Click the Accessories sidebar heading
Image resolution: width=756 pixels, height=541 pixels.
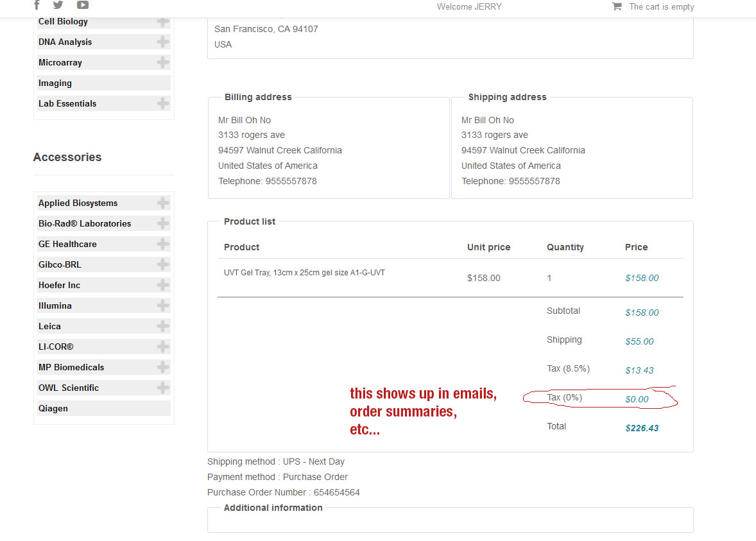pyautogui.click(x=67, y=157)
